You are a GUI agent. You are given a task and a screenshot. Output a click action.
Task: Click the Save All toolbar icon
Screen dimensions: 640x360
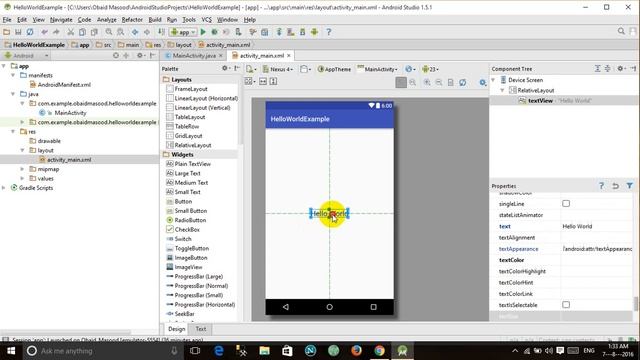point(18,32)
